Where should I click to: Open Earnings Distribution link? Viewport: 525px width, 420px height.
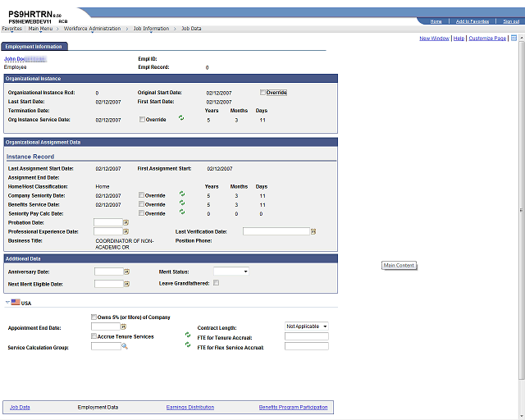pos(190,407)
